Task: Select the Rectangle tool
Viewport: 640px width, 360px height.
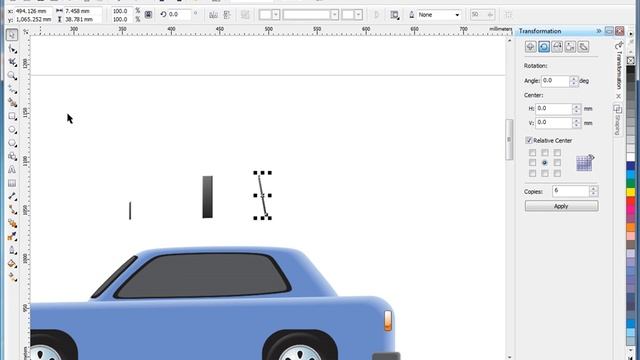Action: coord(12,116)
